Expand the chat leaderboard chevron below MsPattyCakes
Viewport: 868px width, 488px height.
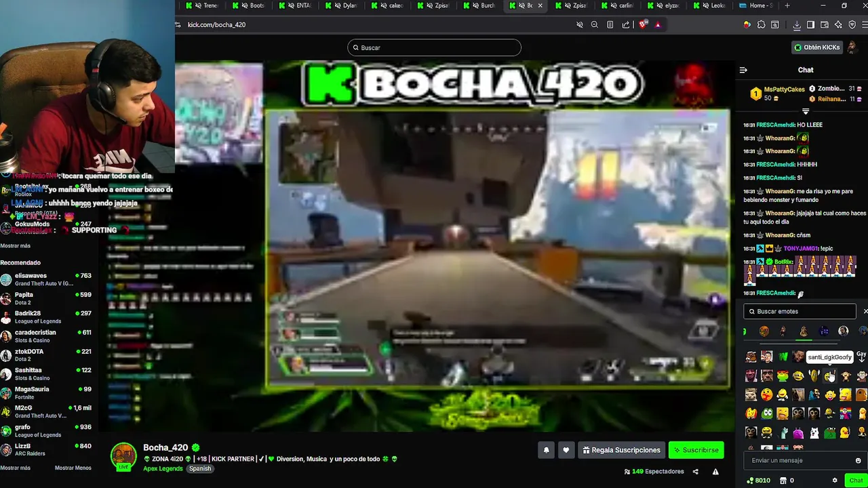806,111
